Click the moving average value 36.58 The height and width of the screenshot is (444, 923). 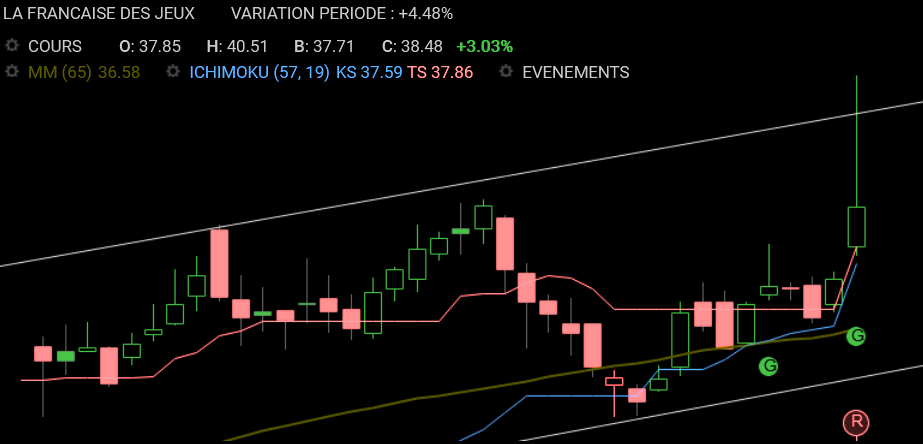119,72
